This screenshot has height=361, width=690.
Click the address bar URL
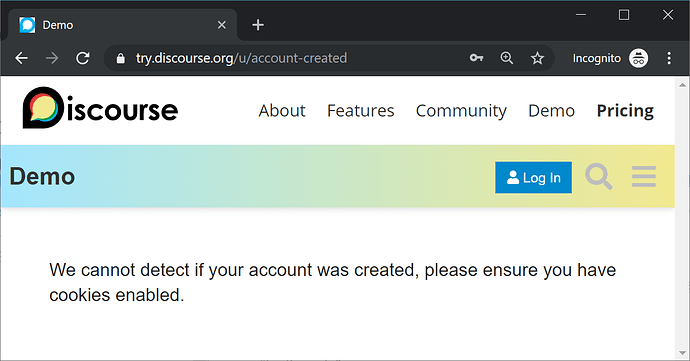241,58
